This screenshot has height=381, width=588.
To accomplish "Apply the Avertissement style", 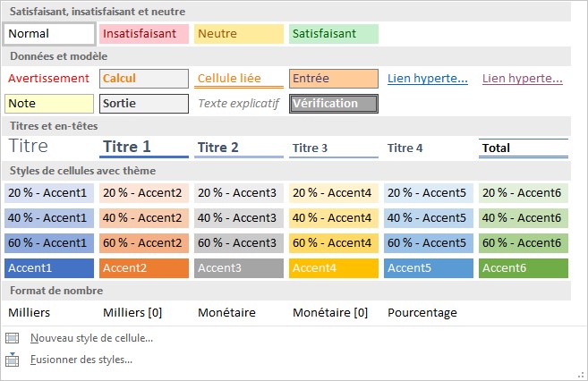I will [49, 79].
